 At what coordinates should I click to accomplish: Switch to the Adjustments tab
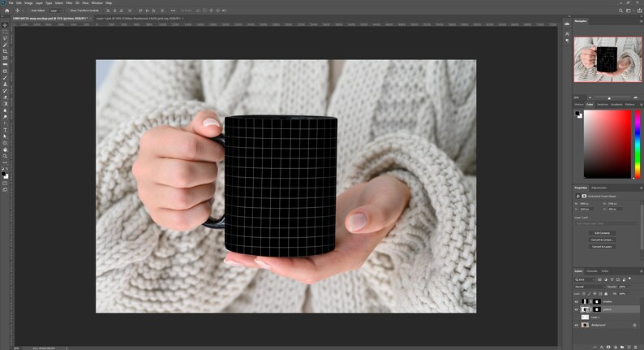click(x=599, y=188)
